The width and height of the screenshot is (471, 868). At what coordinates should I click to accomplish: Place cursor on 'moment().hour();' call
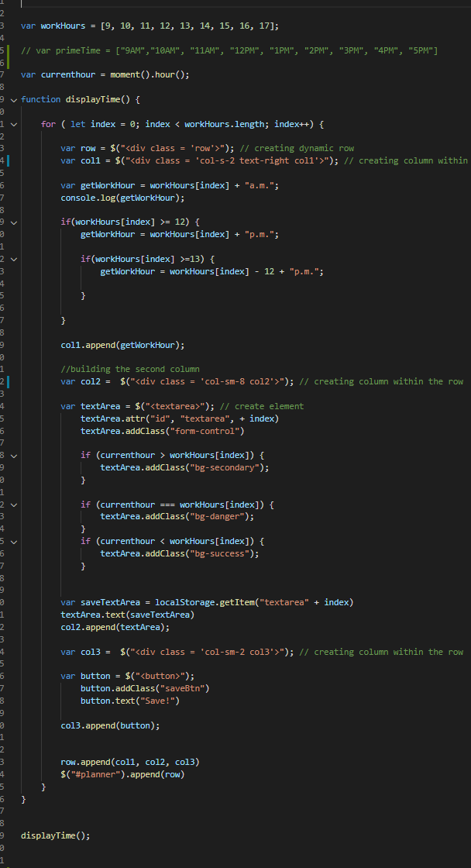pyautogui.click(x=150, y=74)
